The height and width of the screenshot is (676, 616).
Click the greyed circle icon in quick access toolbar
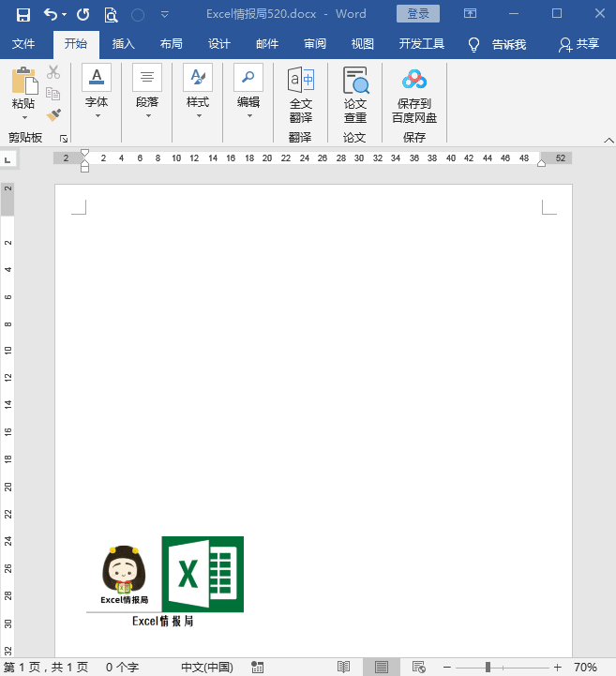click(x=138, y=15)
